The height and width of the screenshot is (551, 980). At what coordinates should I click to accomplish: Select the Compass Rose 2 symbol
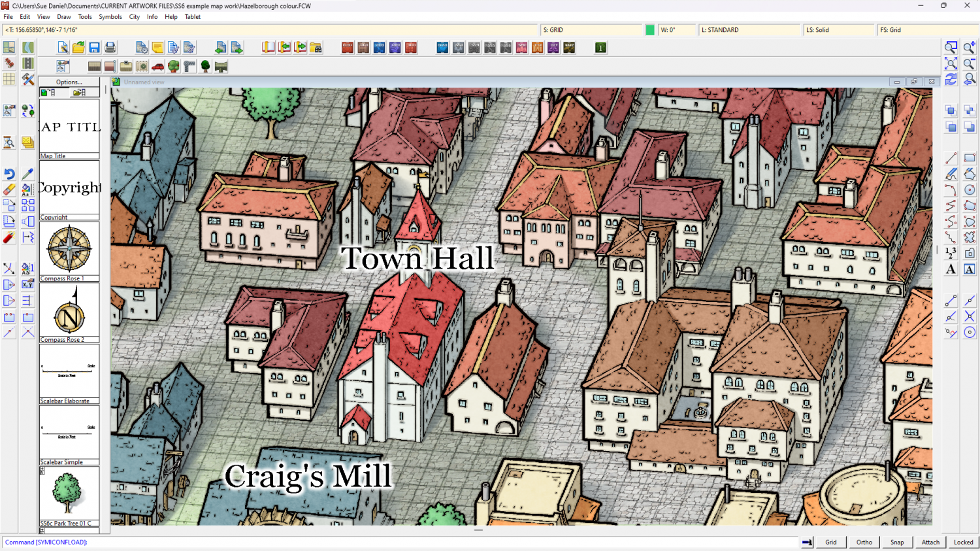69,312
